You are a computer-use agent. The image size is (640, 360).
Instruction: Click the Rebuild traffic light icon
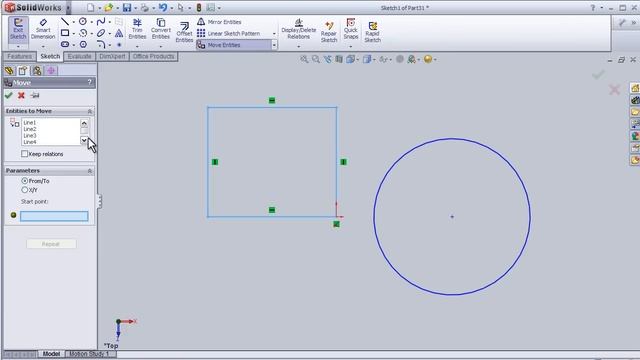pyautogui.click(x=199, y=7)
